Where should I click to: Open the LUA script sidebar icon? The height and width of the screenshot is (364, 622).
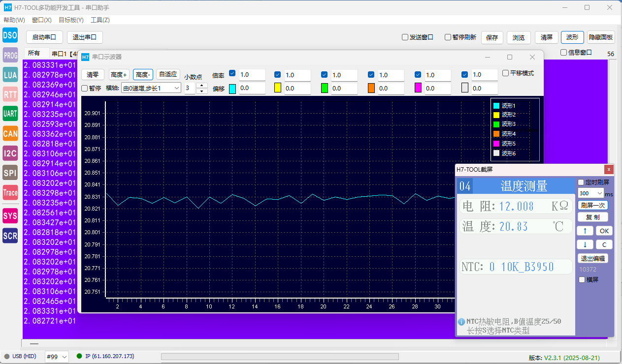[10, 75]
